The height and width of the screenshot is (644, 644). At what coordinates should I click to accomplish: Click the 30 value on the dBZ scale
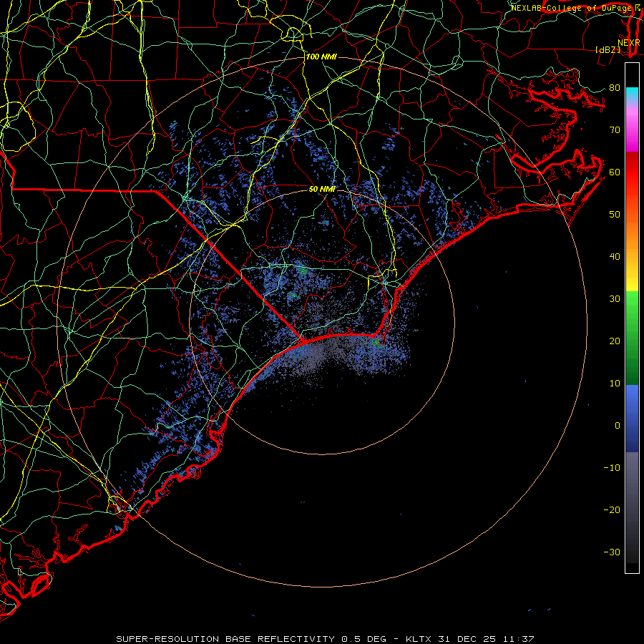coord(615,299)
